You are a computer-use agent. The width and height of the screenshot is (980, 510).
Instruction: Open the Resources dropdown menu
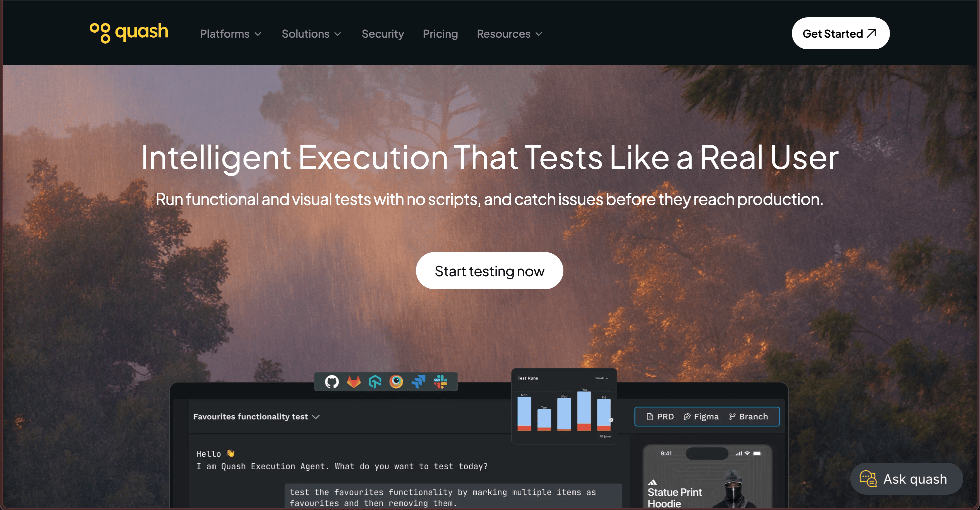509,34
